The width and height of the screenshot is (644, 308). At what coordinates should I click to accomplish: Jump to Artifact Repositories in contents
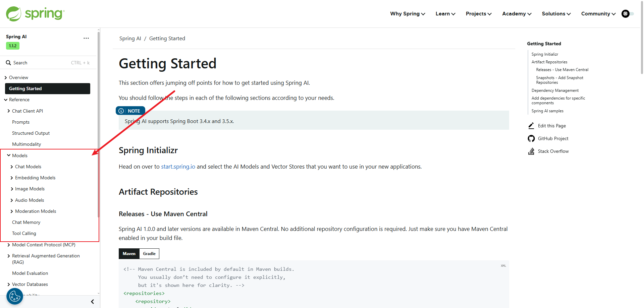point(549,62)
